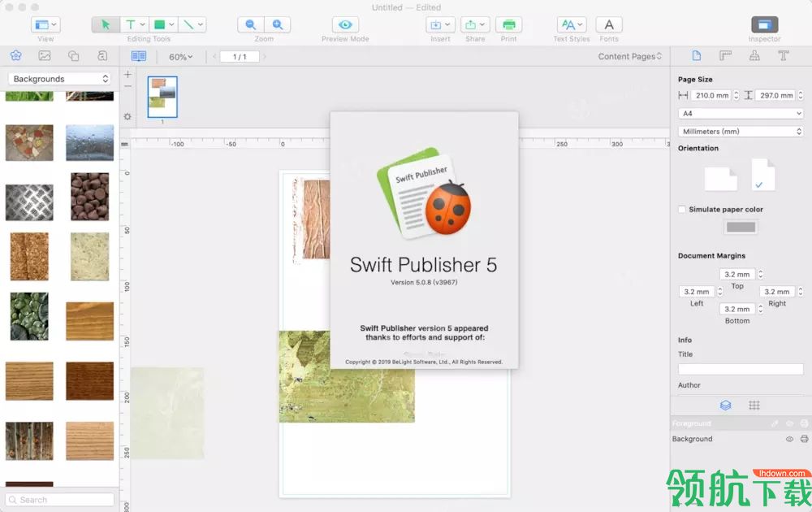The image size is (812, 512).
Task: Switch to photos source tab
Action: tap(45, 55)
